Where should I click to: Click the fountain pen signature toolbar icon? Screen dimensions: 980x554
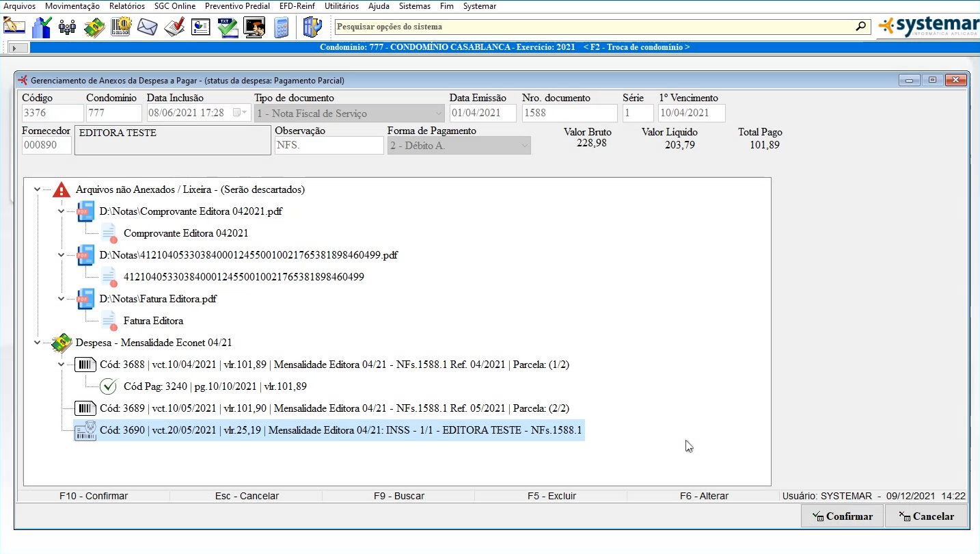pos(14,27)
